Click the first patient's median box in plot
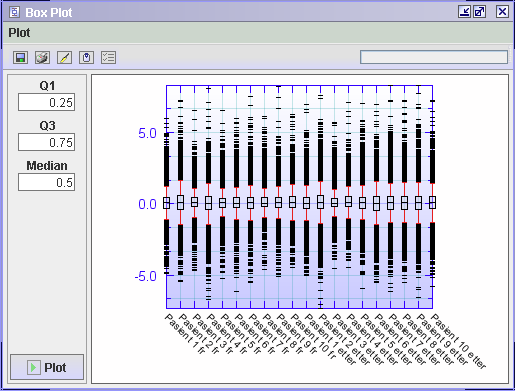Screen dimensions: 515x391 pyautogui.click(x=166, y=203)
